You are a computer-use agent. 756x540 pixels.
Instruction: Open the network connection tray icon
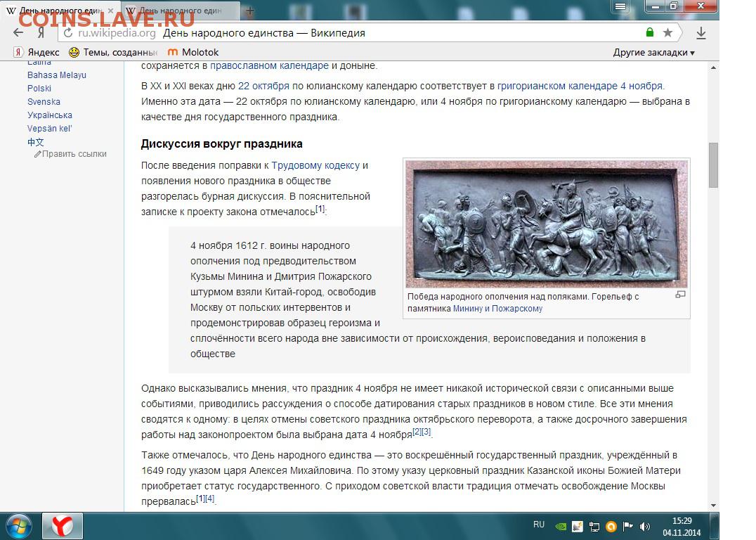point(594,527)
